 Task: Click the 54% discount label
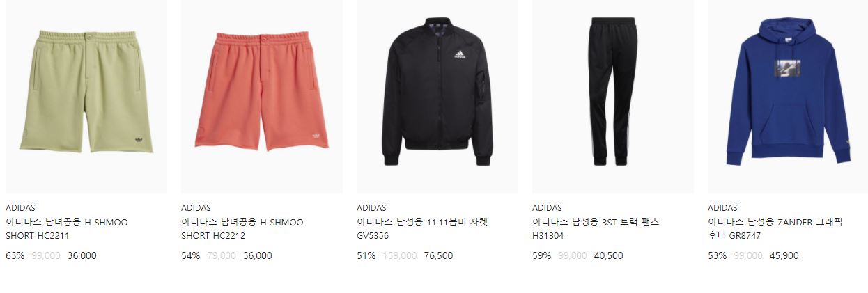point(190,255)
